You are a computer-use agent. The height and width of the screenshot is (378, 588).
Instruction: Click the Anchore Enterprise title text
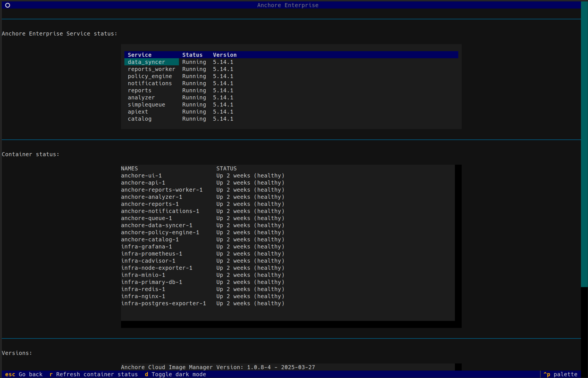pos(288,5)
